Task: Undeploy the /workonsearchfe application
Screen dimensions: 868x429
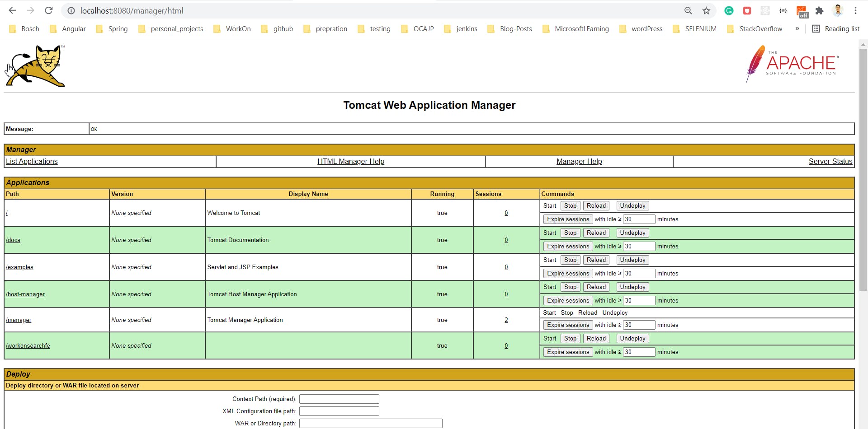Action: click(x=632, y=338)
